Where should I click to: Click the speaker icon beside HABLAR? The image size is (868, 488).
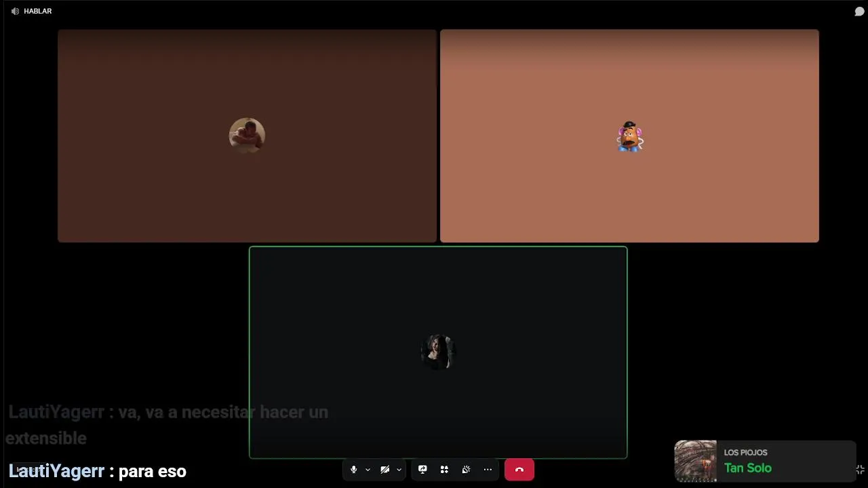coord(15,12)
